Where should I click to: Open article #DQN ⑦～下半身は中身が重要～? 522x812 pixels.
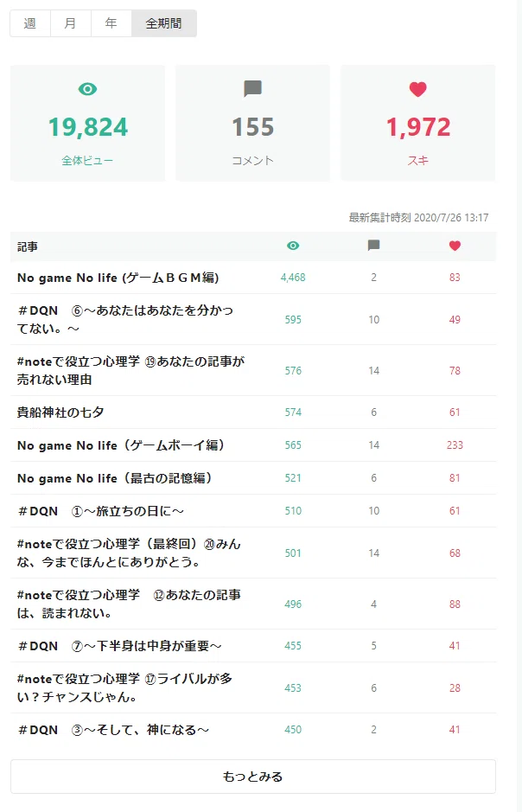click(119, 646)
